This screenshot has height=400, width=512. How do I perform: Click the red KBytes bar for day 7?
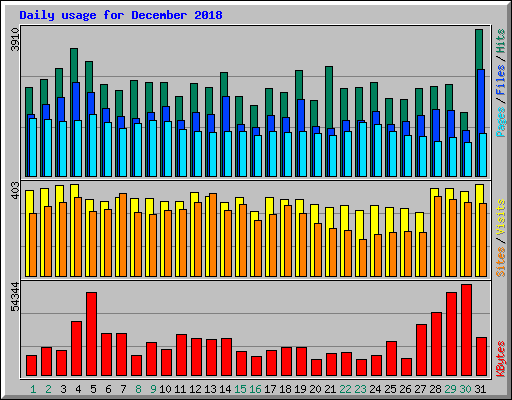click(x=122, y=355)
